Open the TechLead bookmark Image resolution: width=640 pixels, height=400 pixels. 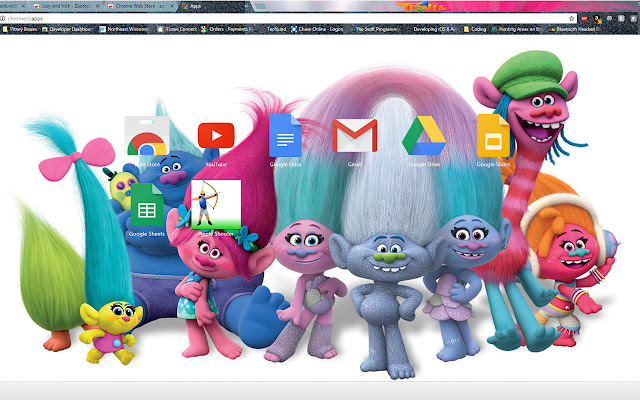pos(276,30)
